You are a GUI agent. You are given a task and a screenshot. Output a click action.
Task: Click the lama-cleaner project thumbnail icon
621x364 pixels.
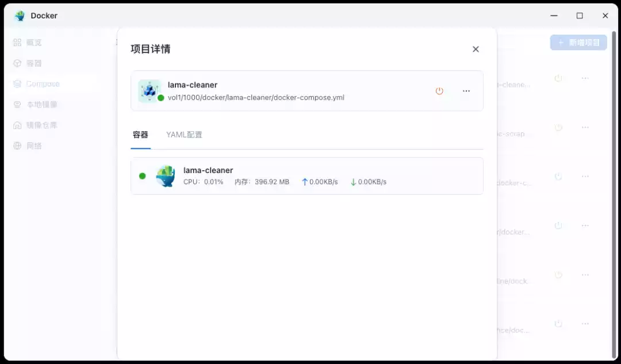[149, 91]
